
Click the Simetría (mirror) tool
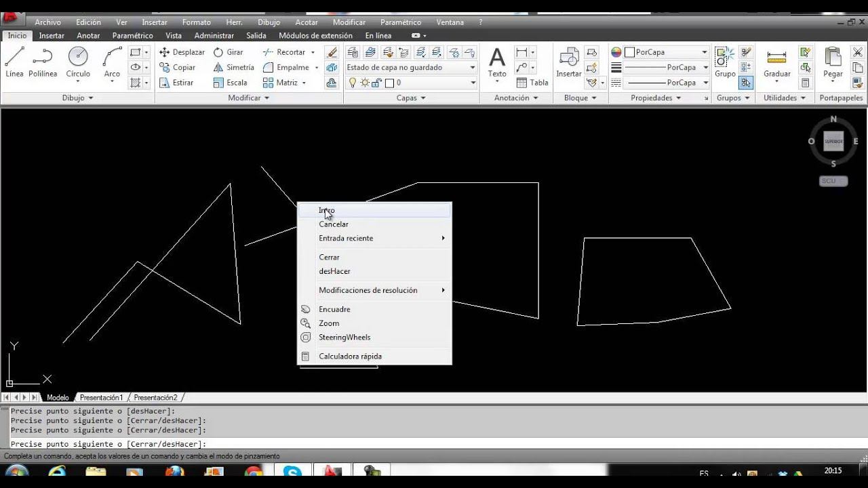tap(233, 67)
